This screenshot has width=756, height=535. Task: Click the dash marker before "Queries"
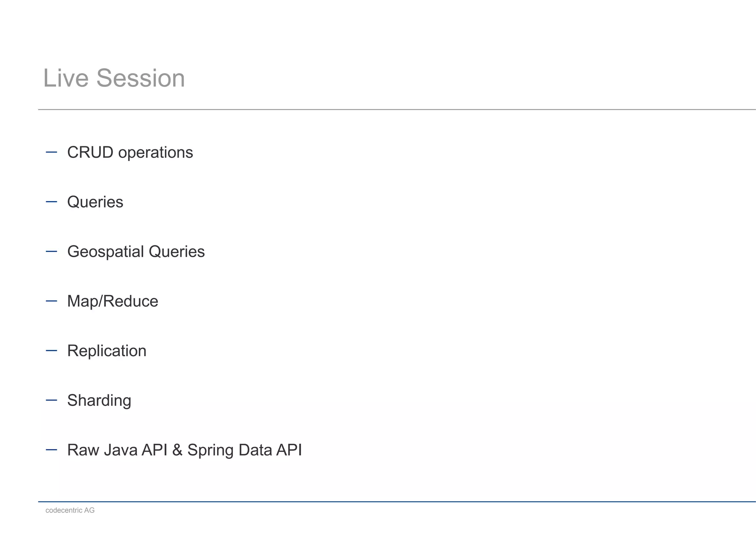[51, 202]
